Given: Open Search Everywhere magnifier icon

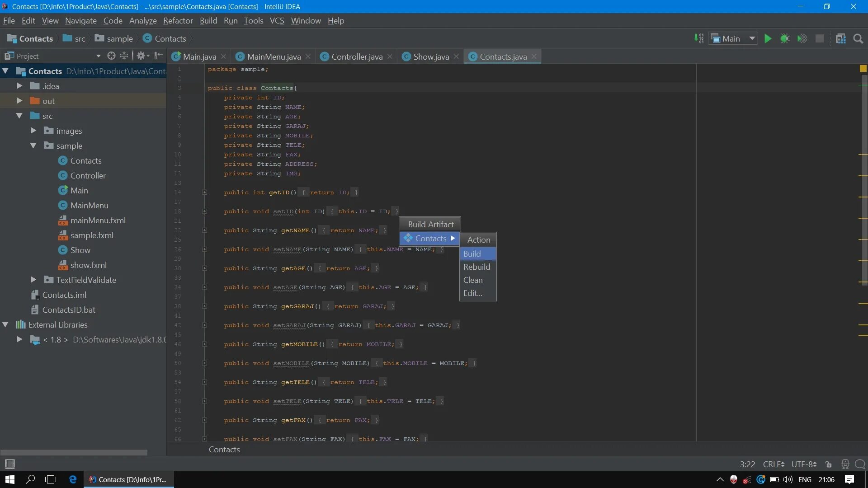Looking at the screenshot, I should 858,39.
